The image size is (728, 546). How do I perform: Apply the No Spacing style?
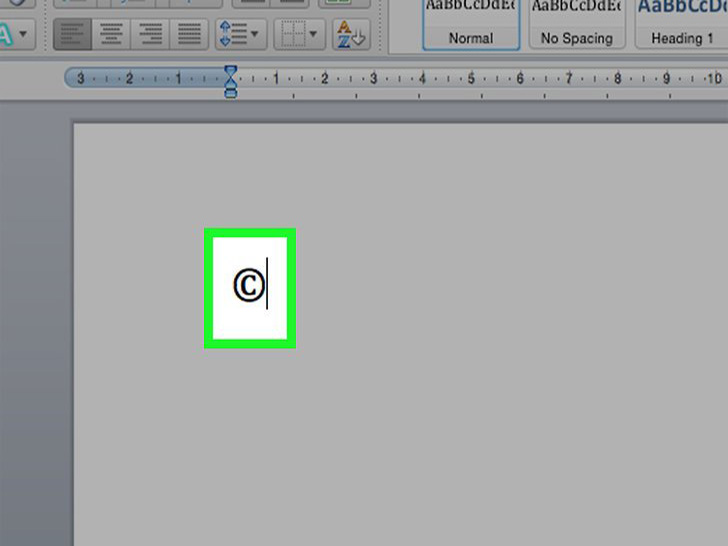click(577, 24)
